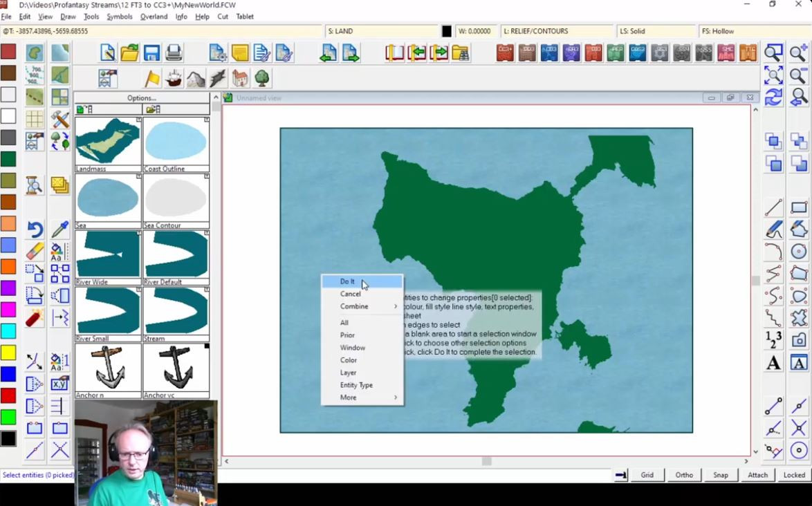Select the Undo arrow tool

[x=35, y=229]
